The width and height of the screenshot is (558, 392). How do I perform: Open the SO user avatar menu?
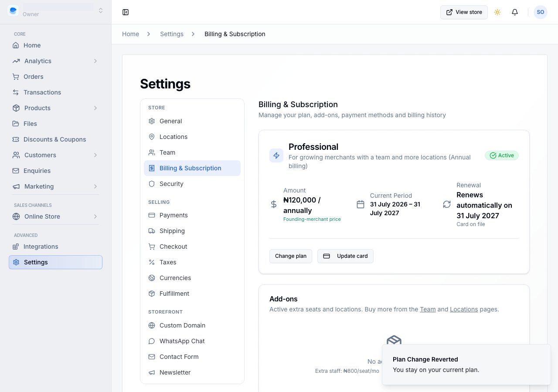(x=541, y=12)
